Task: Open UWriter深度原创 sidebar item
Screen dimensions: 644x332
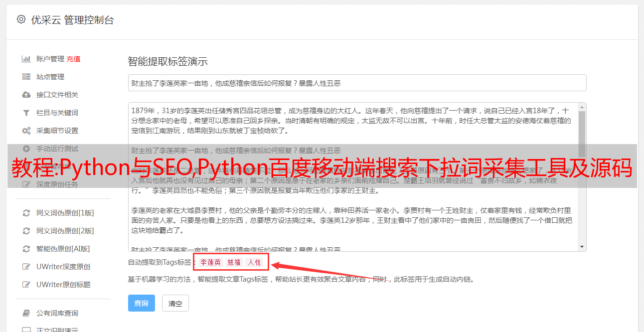Action: [x=63, y=267]
